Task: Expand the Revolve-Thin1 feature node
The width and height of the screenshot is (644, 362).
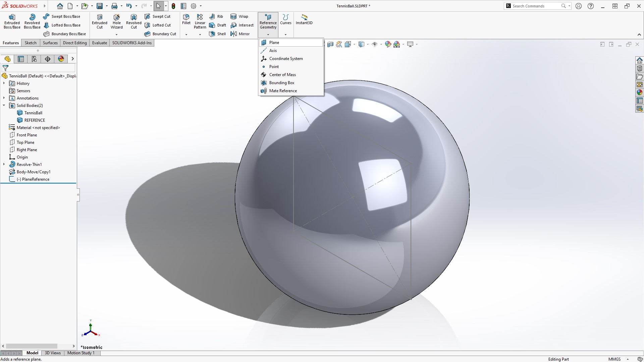Action: [4, 165]
